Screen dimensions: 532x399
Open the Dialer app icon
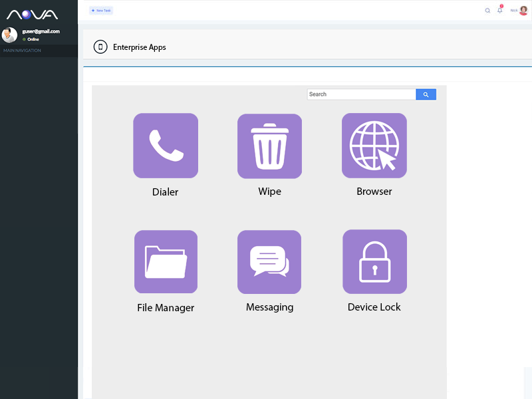pos(166,146)
